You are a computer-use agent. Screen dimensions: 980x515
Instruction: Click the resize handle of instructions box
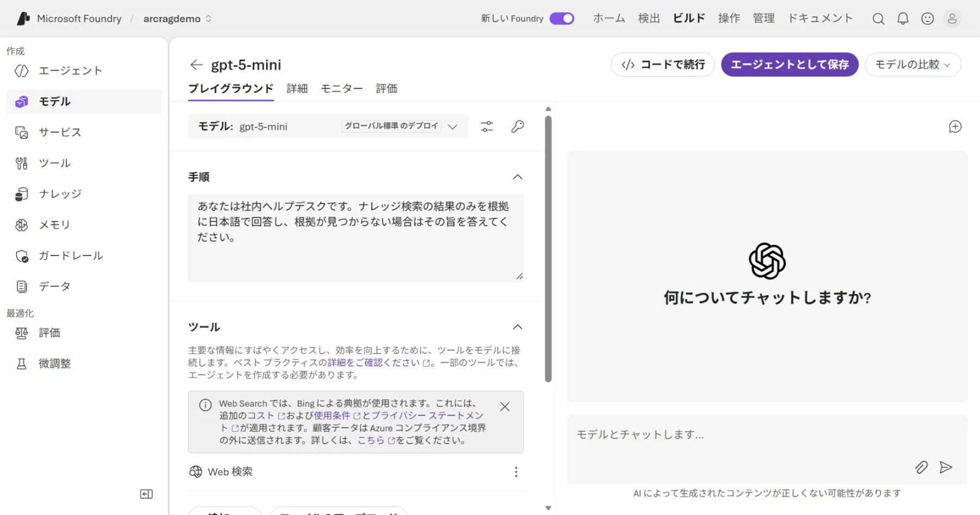click(520, 276)
